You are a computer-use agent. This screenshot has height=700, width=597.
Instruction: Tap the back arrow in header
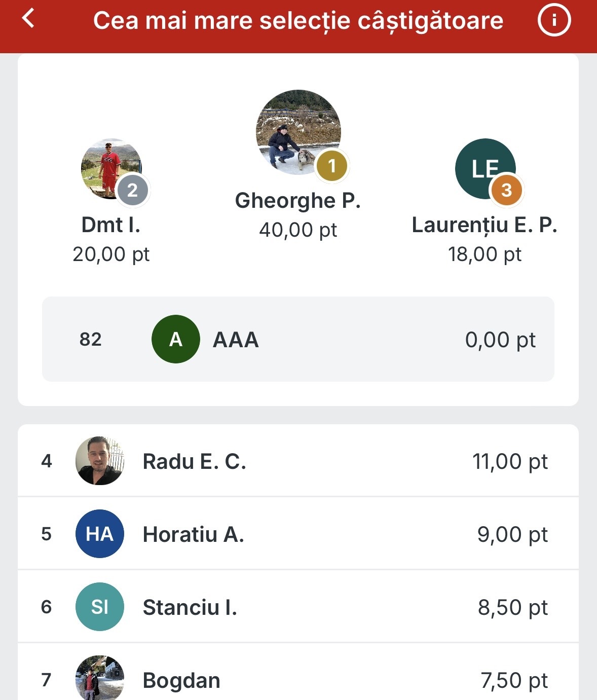click(x=28, y=19)
